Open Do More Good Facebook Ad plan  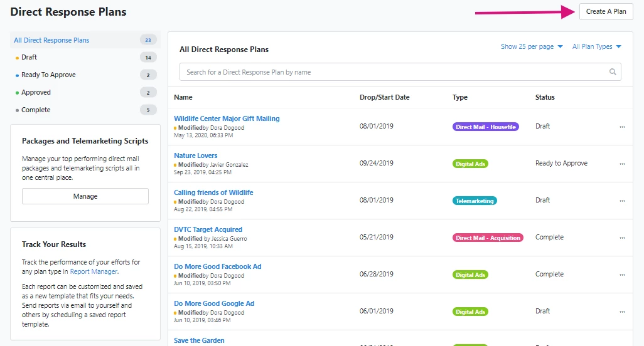coord(218,266)
